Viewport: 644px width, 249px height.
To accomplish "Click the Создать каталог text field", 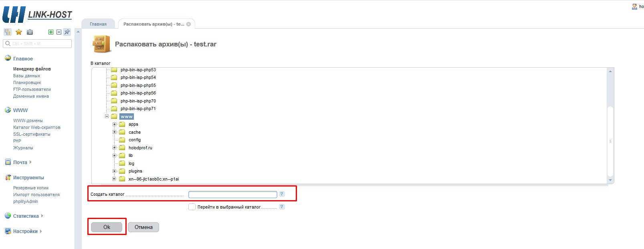I will (x=232, y=195).
